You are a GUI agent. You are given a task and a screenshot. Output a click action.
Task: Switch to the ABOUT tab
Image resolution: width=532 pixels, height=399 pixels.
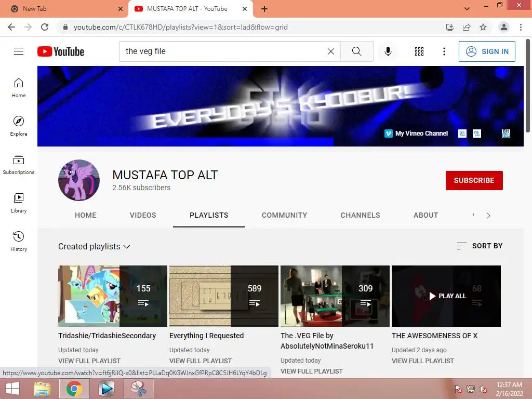tap(425, 216)
